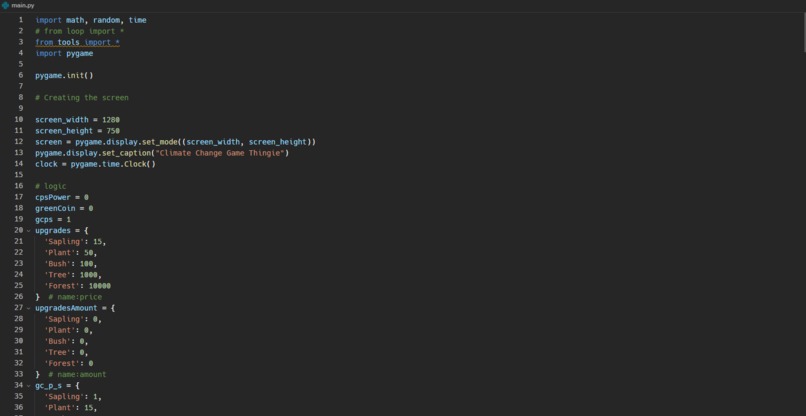Click 'upgradesAmount = {' declaration
The width and height of the screenshot is (806, 416).
[x=75, y=308]
